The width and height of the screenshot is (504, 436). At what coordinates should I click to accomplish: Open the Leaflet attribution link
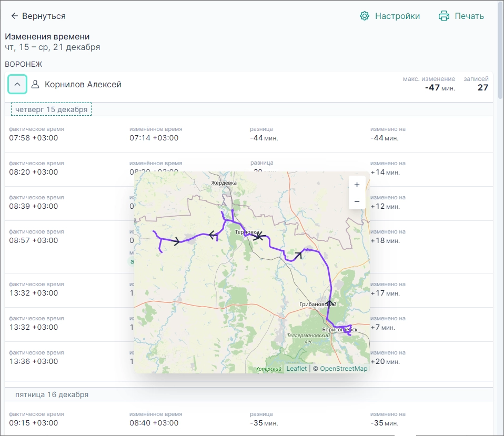(296, 369)
